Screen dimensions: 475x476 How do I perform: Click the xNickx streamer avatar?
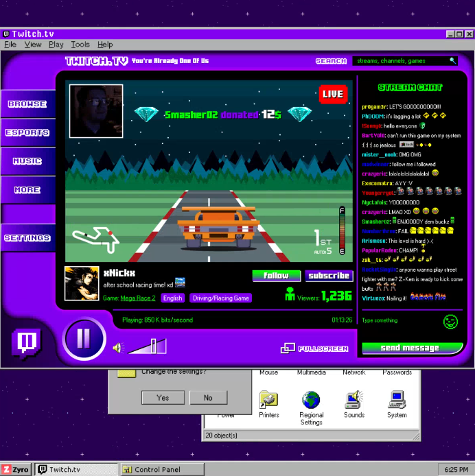click(82, 283)
